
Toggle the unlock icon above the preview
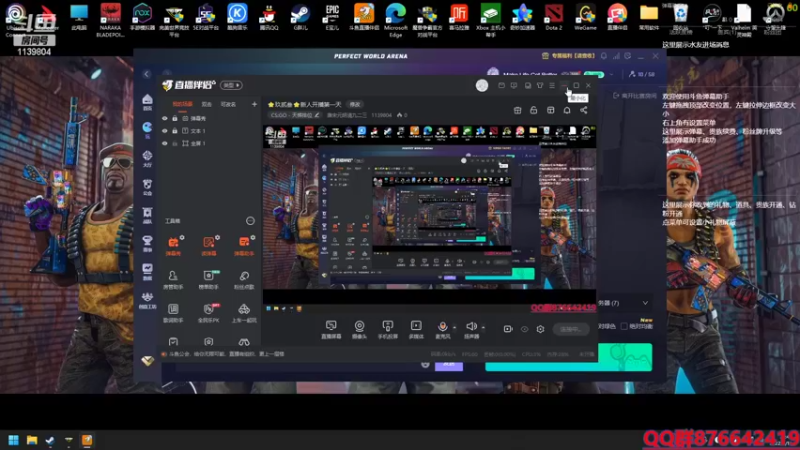534,110
